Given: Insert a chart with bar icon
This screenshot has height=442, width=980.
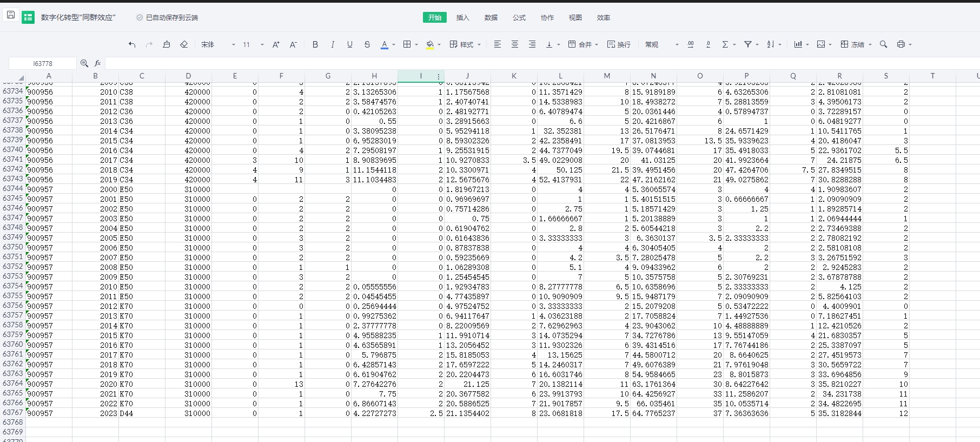Looking at the screenshot, I should pos(798,44).
